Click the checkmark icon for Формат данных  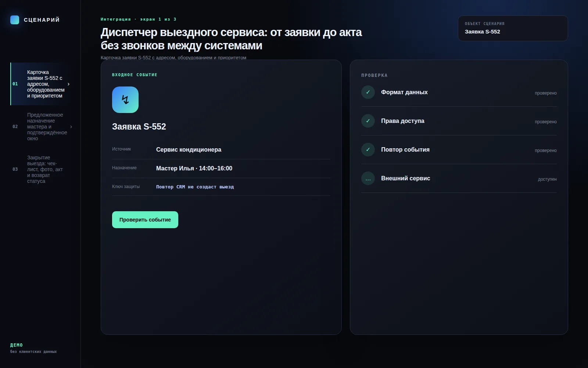point(368,92)
